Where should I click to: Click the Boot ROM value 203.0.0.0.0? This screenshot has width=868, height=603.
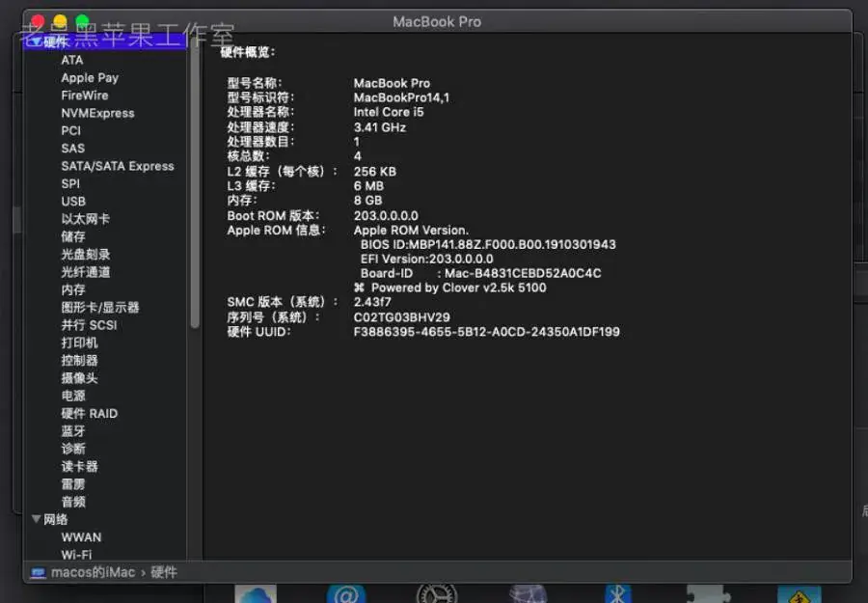(386, 215)
